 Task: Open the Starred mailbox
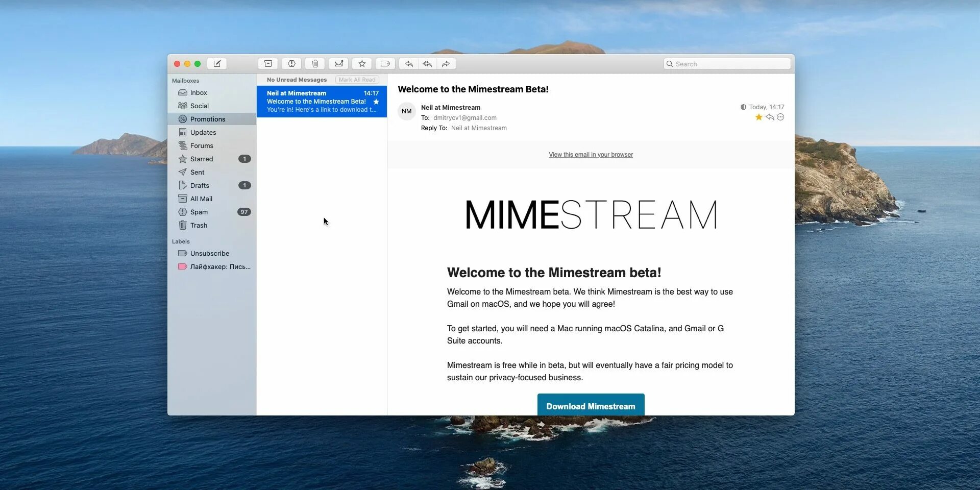pyautogui.click(x=212, y=159)
